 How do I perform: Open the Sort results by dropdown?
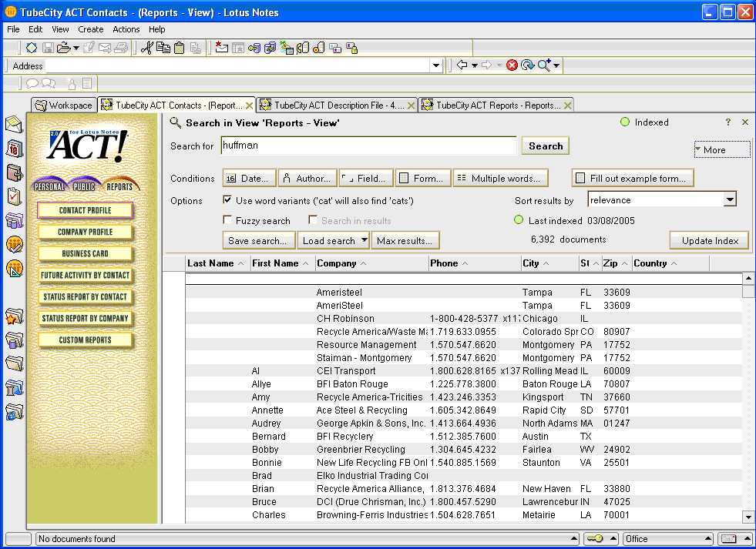click(730, 199)
